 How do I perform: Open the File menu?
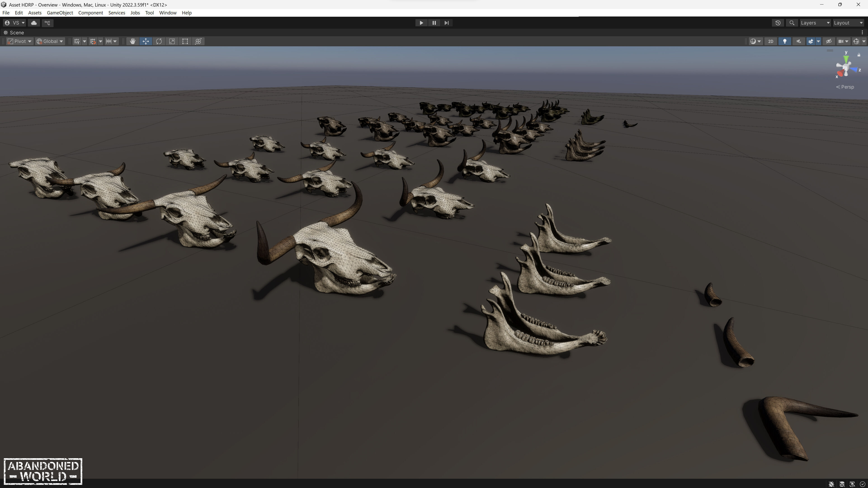pos(6,13)
